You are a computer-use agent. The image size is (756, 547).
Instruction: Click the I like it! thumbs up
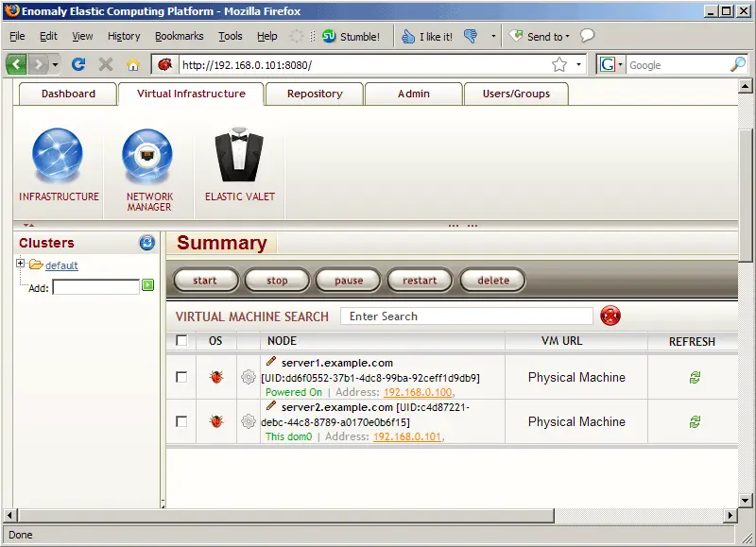click(x=427, y=37)
